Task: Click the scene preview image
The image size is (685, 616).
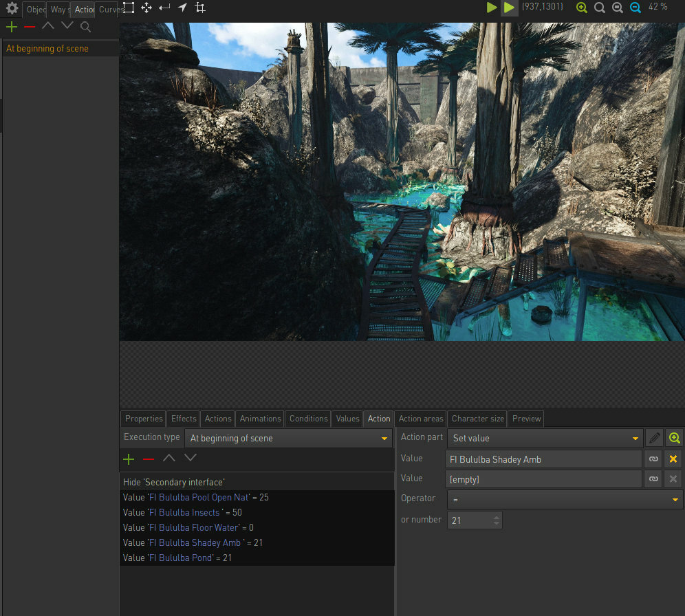Action: (x=402, y=181)
